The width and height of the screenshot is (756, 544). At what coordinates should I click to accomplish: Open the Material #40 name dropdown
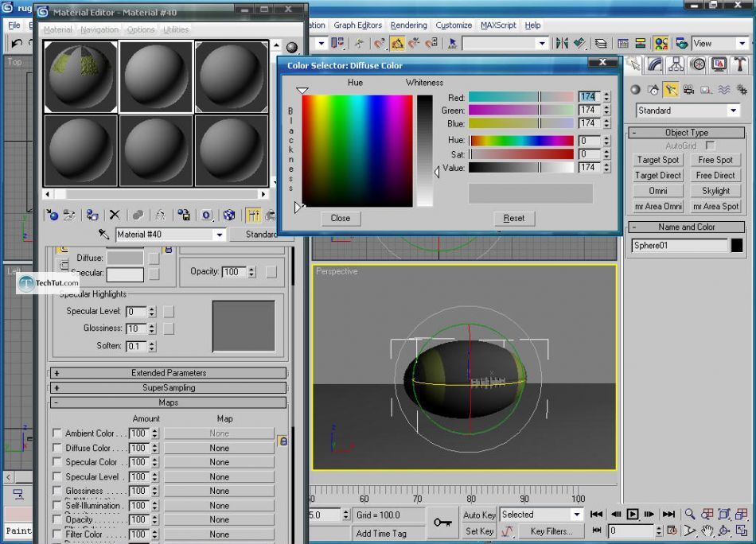220,235
